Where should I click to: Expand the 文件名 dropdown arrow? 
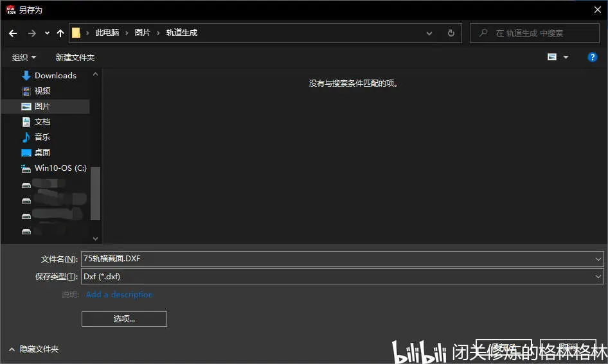pyautogui.click(x=598, y=259)
